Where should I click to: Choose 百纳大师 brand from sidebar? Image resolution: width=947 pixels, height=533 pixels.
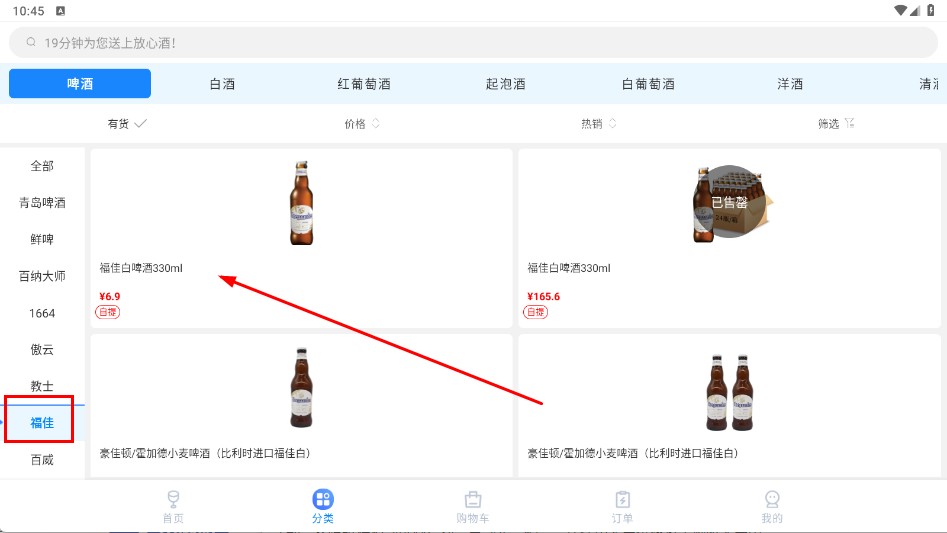tap(42, 276)
